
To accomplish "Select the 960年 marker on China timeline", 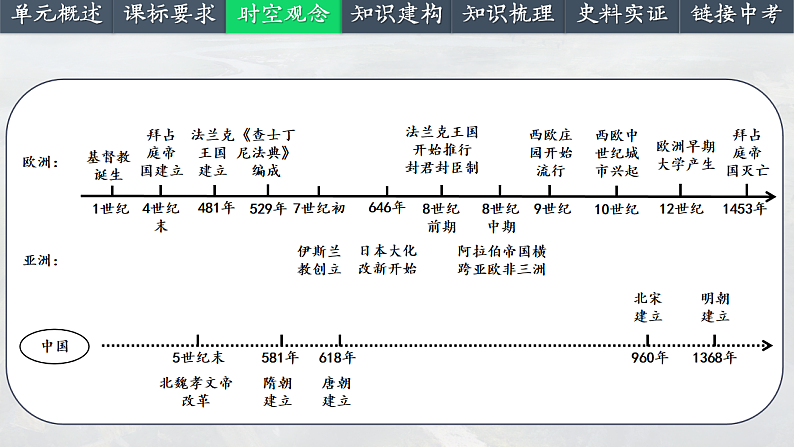I will pyautogui.click(x=650, y=357).
